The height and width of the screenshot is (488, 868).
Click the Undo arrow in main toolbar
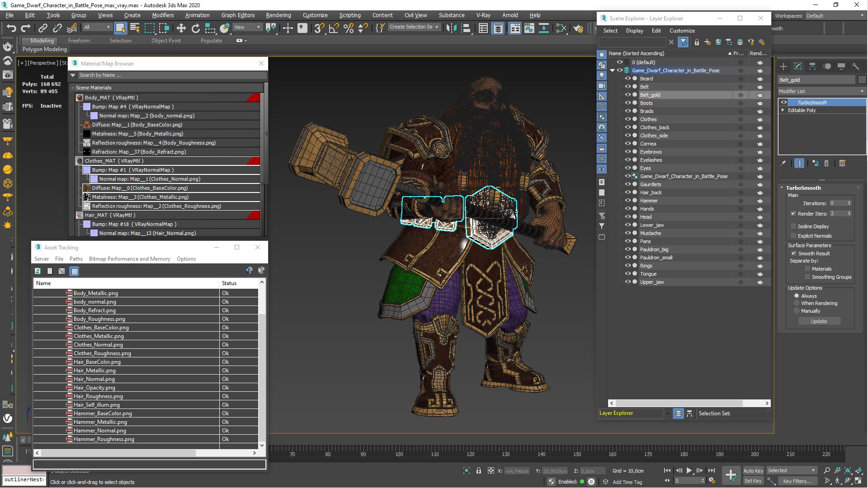point(11,28)
